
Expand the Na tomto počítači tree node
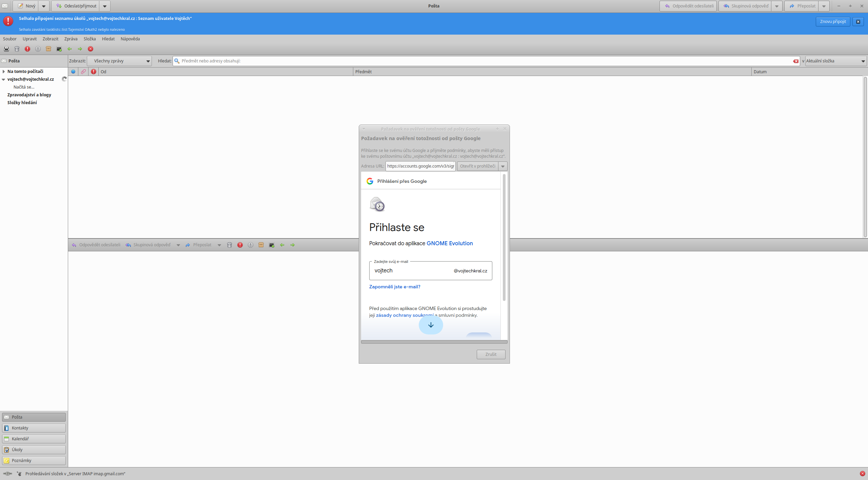[x=4, y=72]
